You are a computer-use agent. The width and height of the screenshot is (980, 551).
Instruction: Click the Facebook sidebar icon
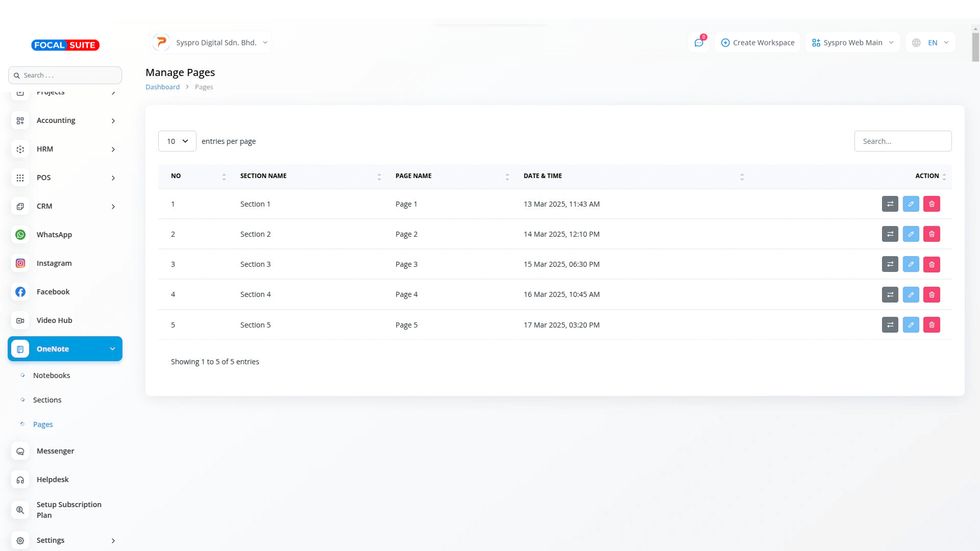(20, 292)
